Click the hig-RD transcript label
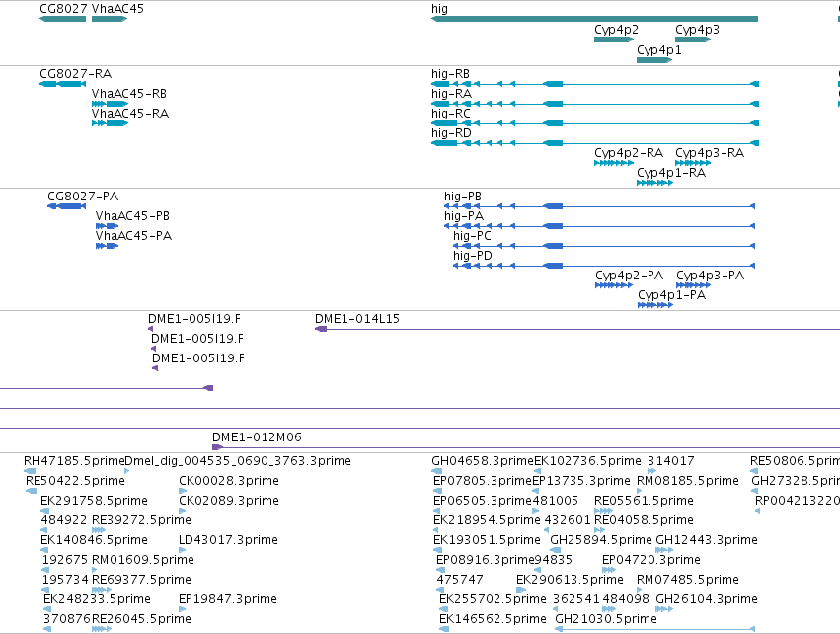 point(452,133)
